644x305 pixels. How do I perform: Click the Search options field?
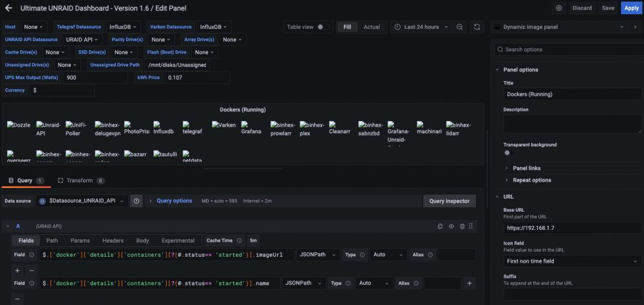[569, 50]
